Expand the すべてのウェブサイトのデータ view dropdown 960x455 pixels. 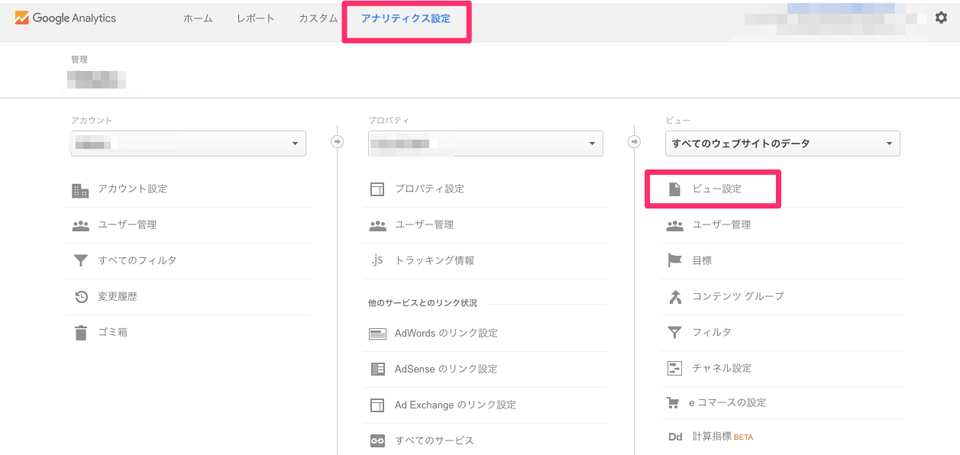[783, 144]
